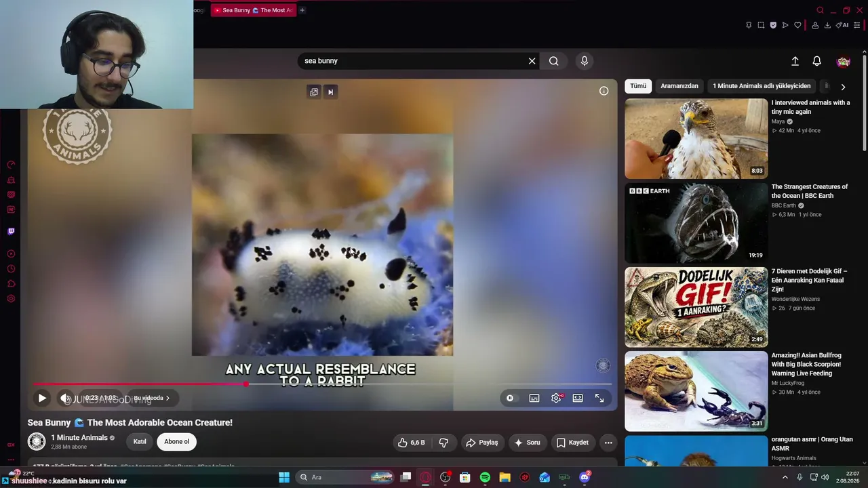Click browser tab search magnifier icon
Viewport: 868px width, 488px height.
(820, 10)
